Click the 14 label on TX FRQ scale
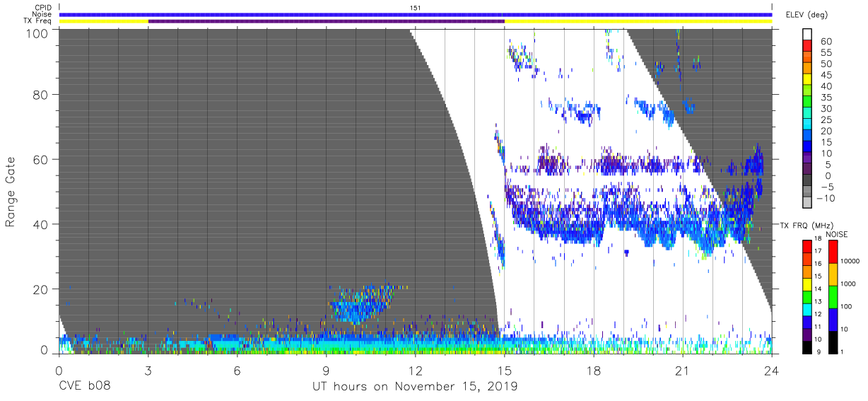Viewport: 868px width, 401px height. coord(817,288)
